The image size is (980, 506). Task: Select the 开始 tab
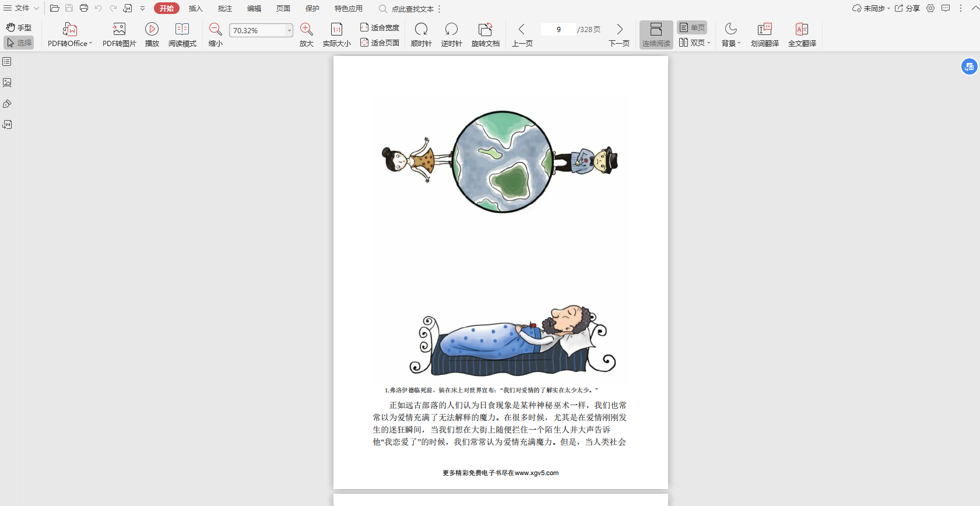click(167, 8)
